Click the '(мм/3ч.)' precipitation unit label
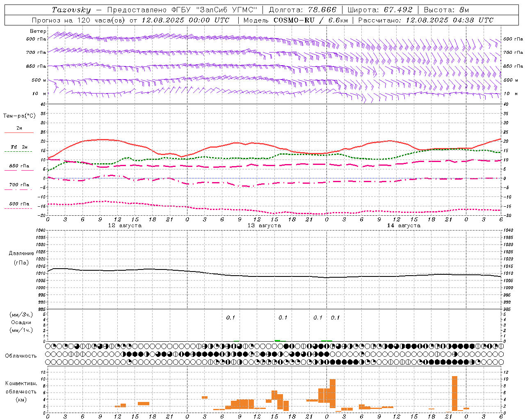Image resolution: width=525 pixels, height=420 pixels. point(21,315)
